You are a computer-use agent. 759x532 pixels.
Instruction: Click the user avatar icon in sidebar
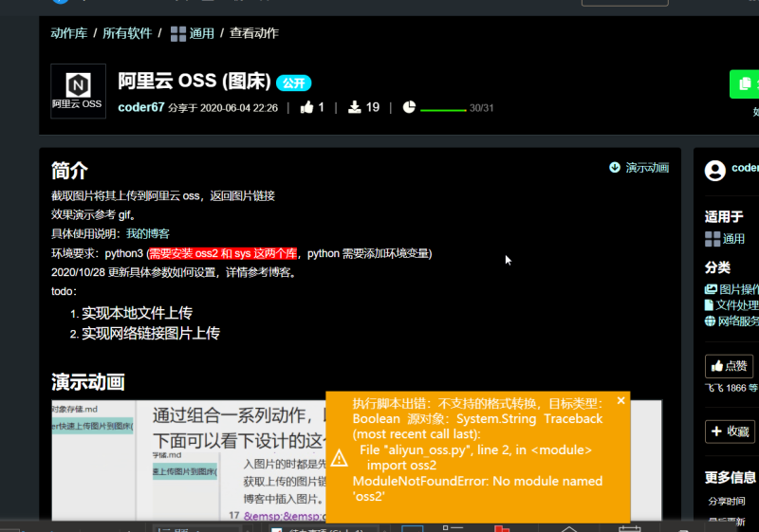(715, 171)
